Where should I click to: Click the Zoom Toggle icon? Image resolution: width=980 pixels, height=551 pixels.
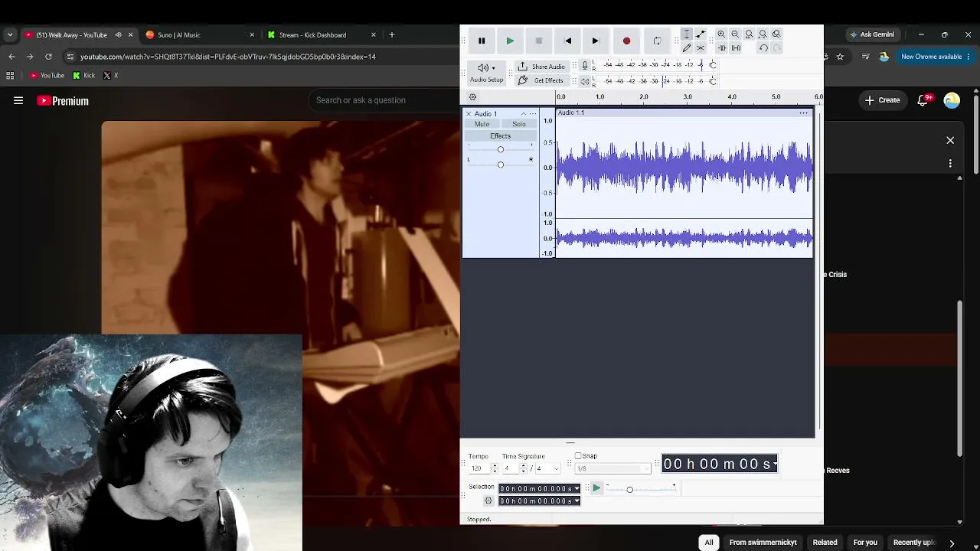click(776, 34)
